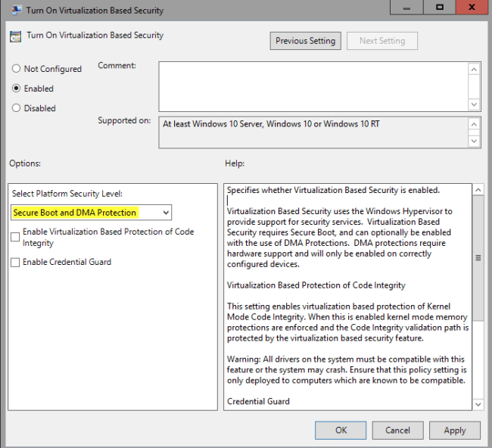Confirm with the OK button
This screenshot has height=448, width=492.
341,430
